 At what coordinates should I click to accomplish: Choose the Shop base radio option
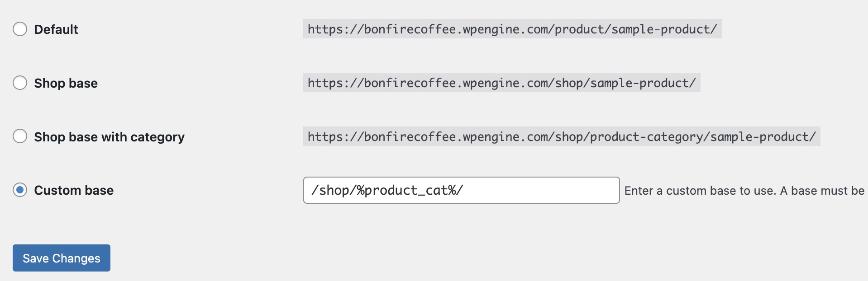click(x=20, y=83)
